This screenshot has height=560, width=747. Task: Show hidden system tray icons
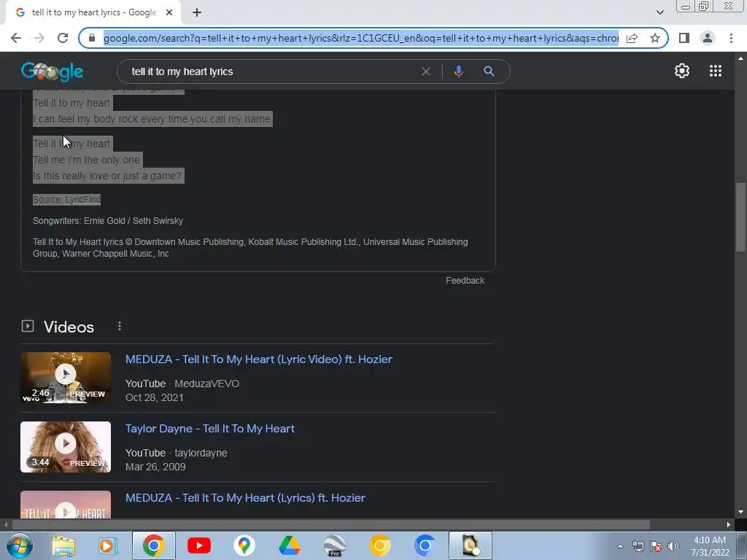click(x=620, y=546)
